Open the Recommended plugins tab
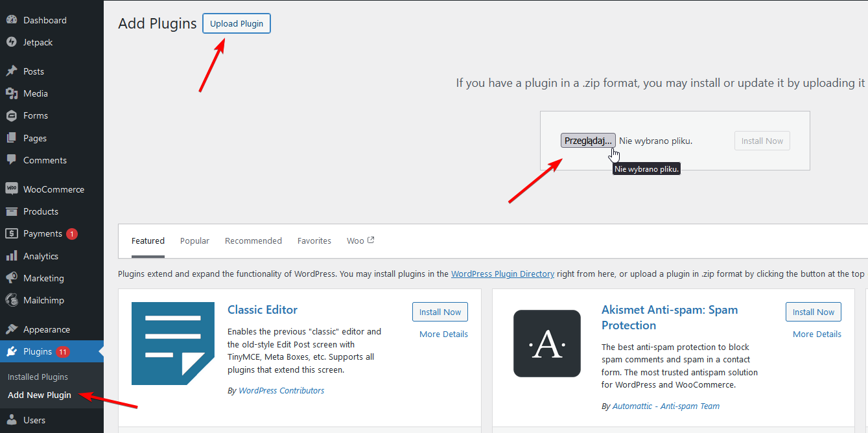 tap(253, 240)
